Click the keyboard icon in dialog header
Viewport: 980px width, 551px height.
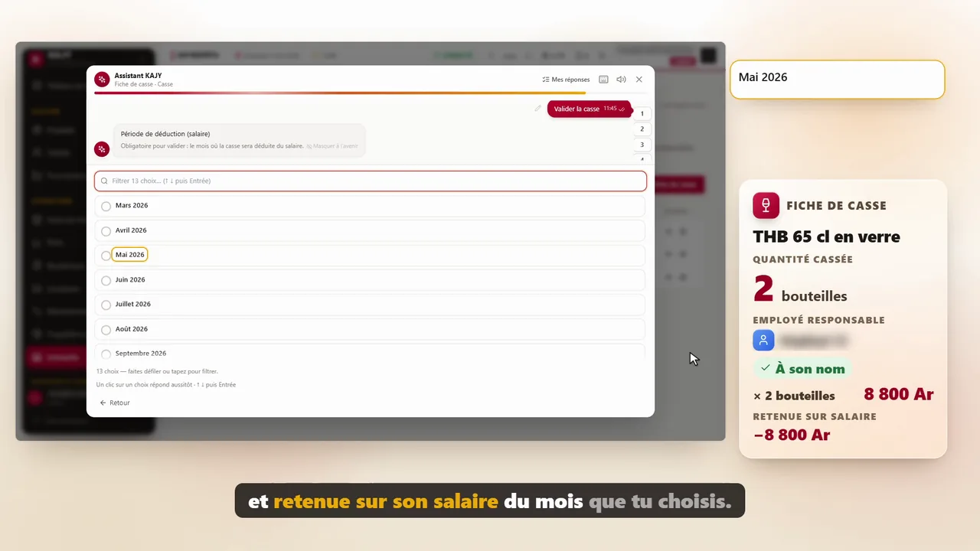pyautogui.click(x=603, y=80)
